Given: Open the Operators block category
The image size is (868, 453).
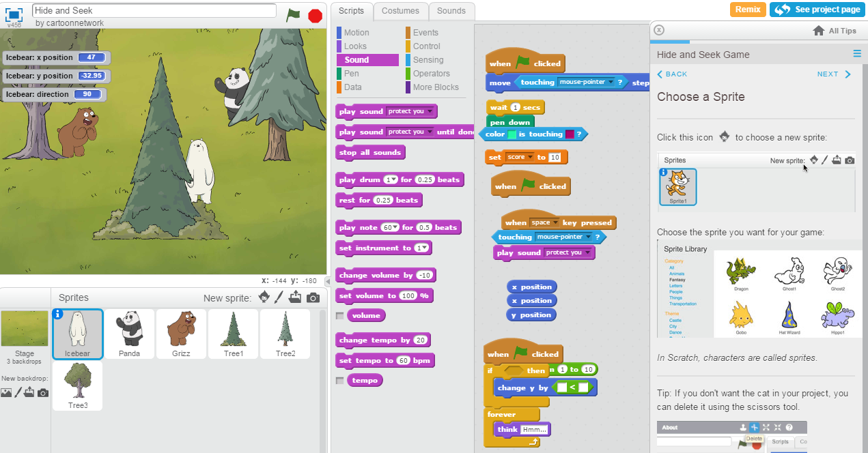Looking at the screenshot, I should pos(431,74).
